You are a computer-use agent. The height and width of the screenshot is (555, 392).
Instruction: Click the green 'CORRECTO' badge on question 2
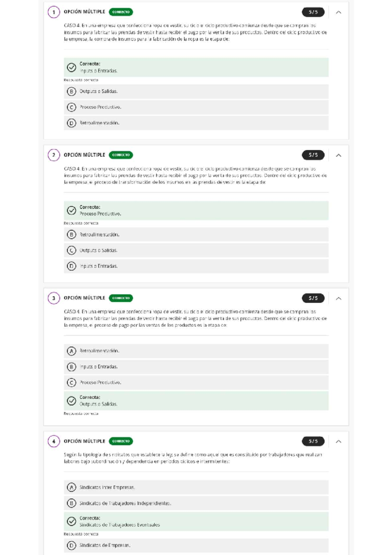[x=121, y=155]
